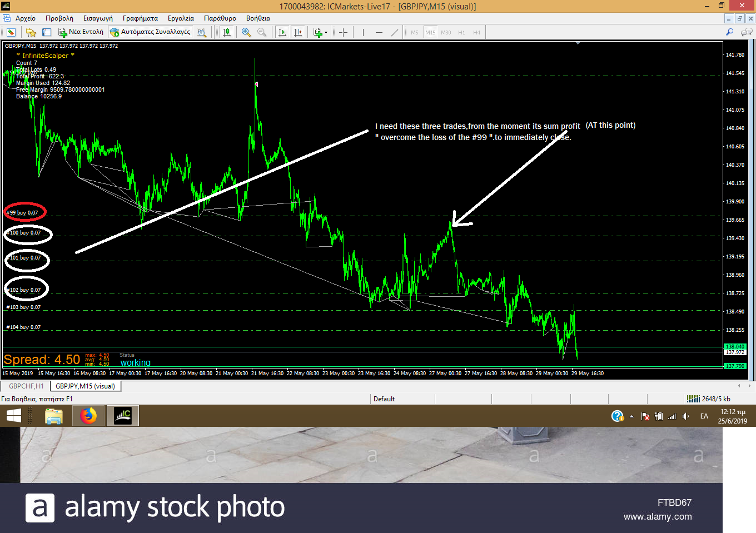Viewport: 756px width, 533px height.
Task: Click the #100 buy 0.07 order label
Action: pyautogui.click(x=23, y=233)
